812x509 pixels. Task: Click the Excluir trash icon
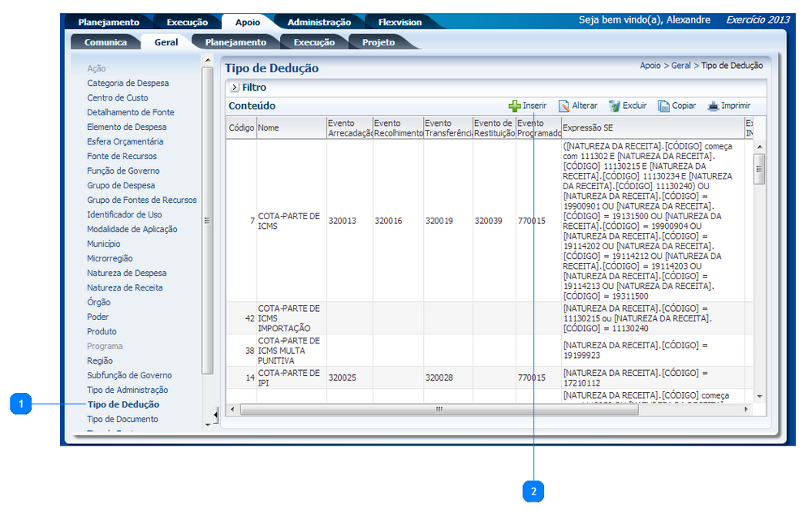(x=615, y=106)
